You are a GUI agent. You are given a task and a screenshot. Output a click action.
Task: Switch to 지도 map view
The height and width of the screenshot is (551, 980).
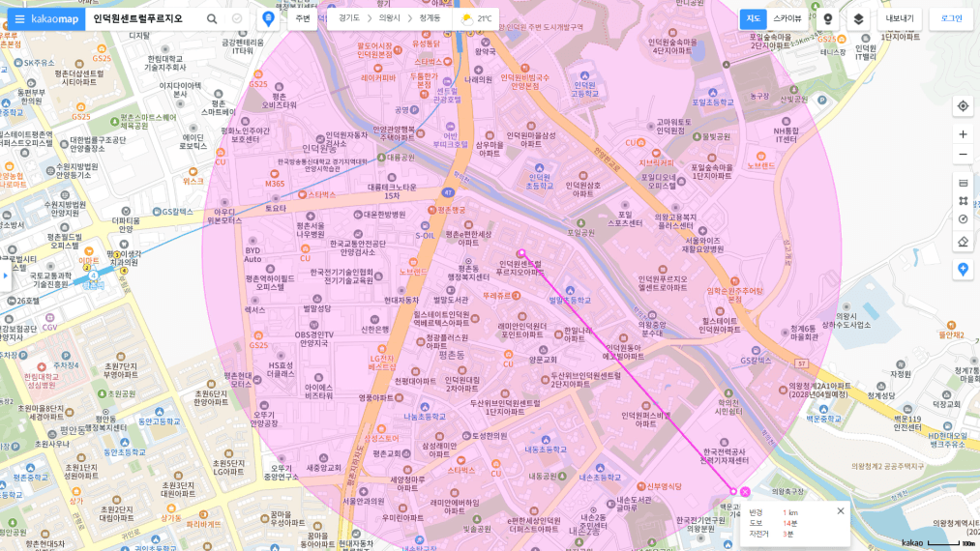click(x=753, y=18)
